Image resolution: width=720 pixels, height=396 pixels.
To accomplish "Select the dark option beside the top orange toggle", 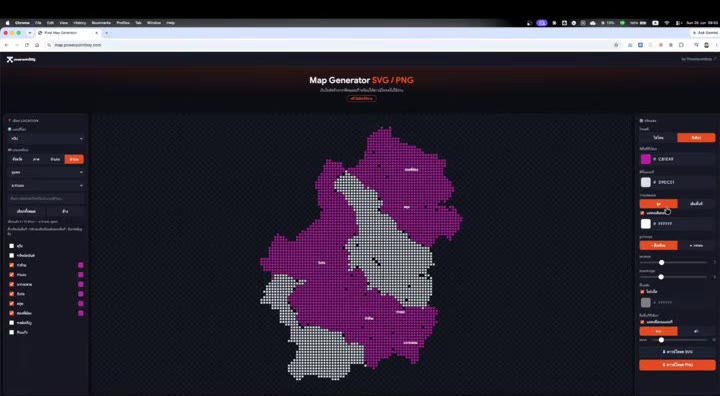I will (658, 137).
